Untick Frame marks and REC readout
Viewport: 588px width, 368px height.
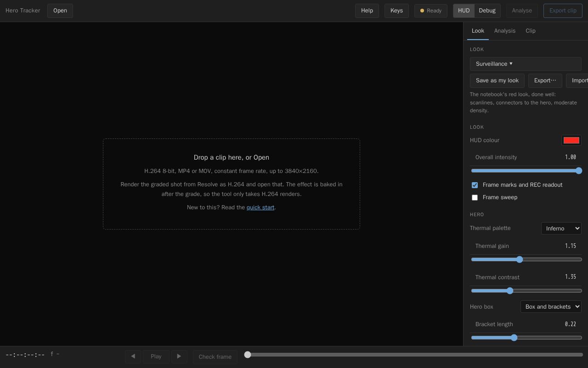[475, 185]
